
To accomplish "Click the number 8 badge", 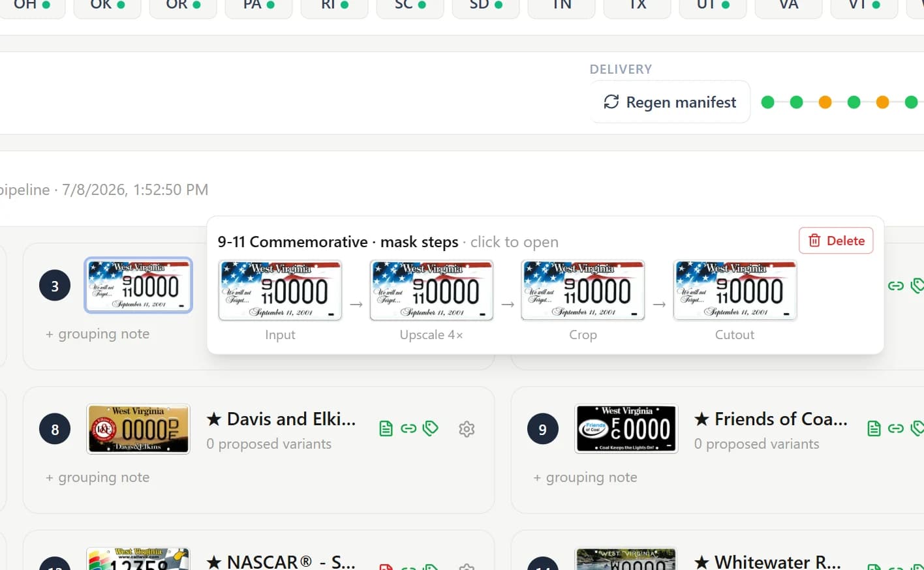I will coord(55,429).
